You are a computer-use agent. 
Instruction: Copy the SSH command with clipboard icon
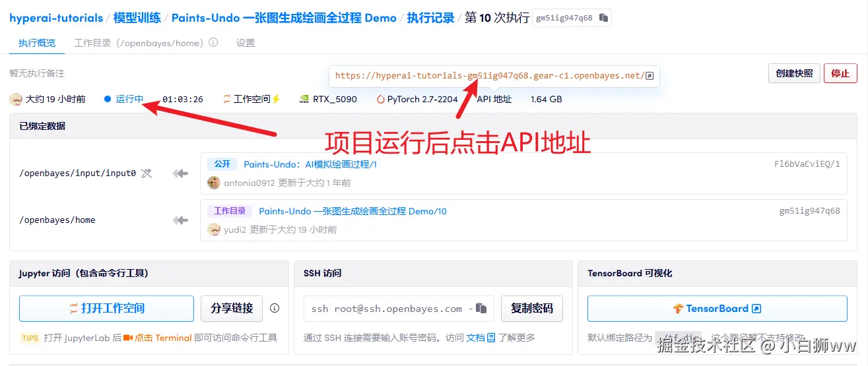click(481, 308)
